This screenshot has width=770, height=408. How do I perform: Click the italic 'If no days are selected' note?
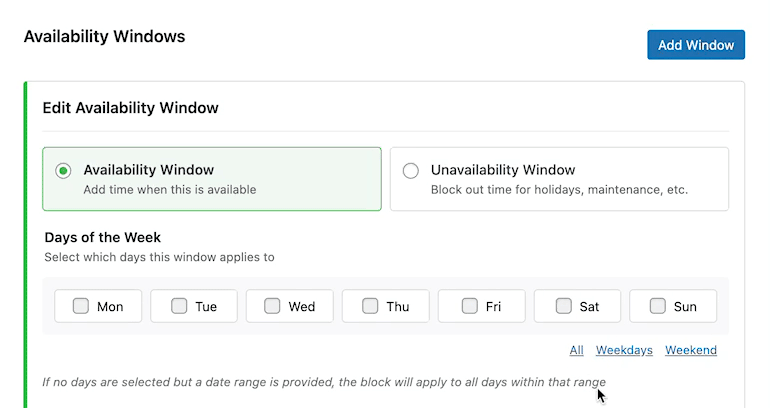[323, 382]
